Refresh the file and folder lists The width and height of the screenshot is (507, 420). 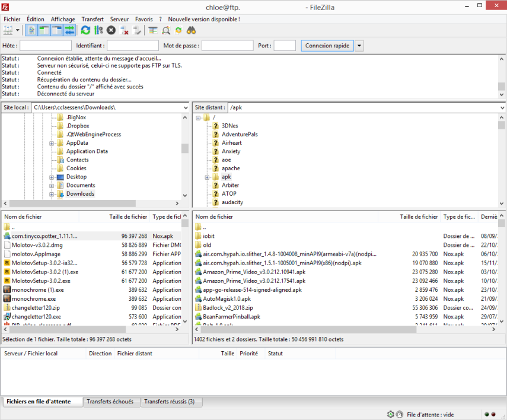point(86,30)
